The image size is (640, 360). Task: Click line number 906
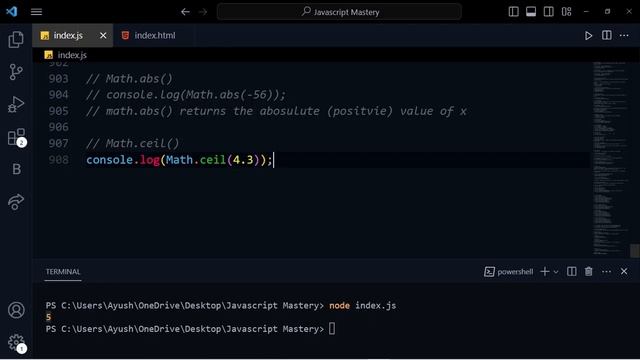click(x=58, y=127)
